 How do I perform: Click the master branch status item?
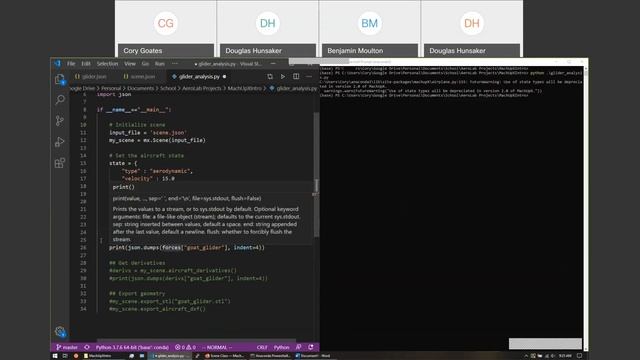tap(67, 347)
